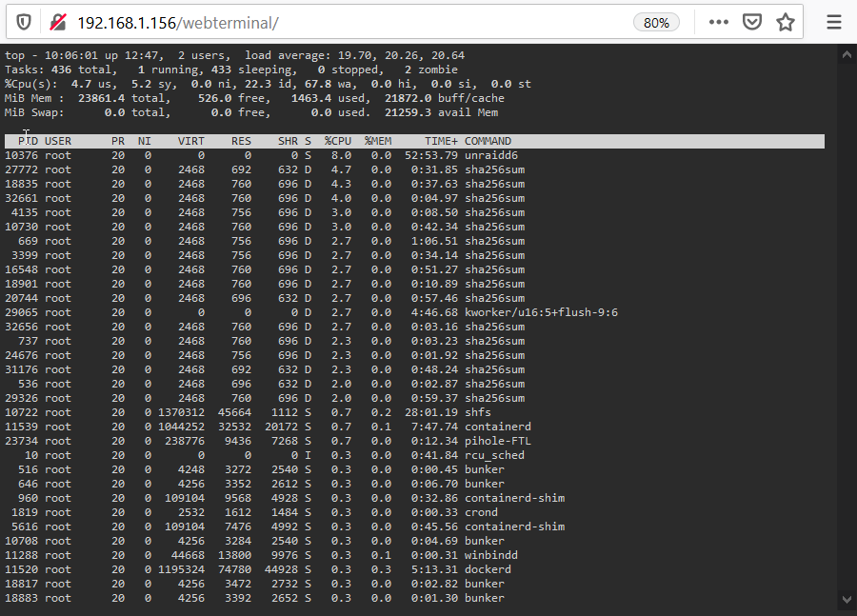Open the page actions three-dot menu
The image size is (857, 616).
click(x=718, y=23)
